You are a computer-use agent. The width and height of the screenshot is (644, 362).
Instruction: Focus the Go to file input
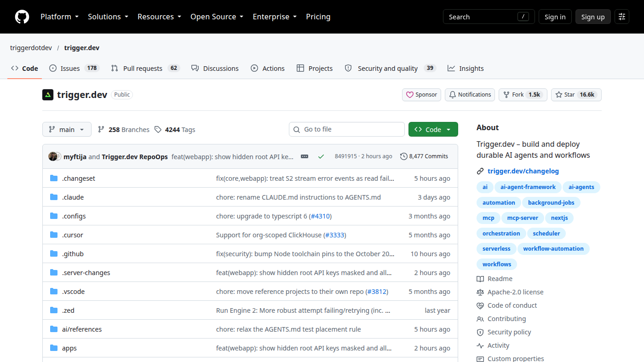(347, 129)
